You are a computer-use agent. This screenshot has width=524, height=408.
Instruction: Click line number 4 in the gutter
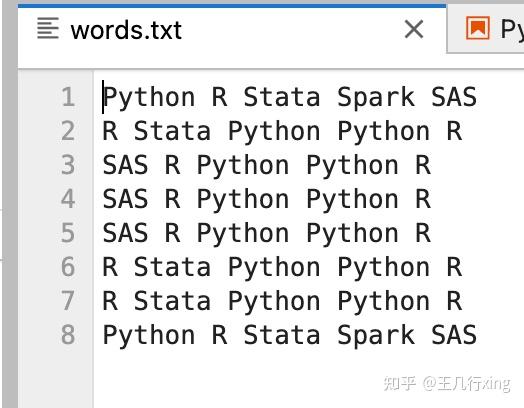(x=68, y=199)
